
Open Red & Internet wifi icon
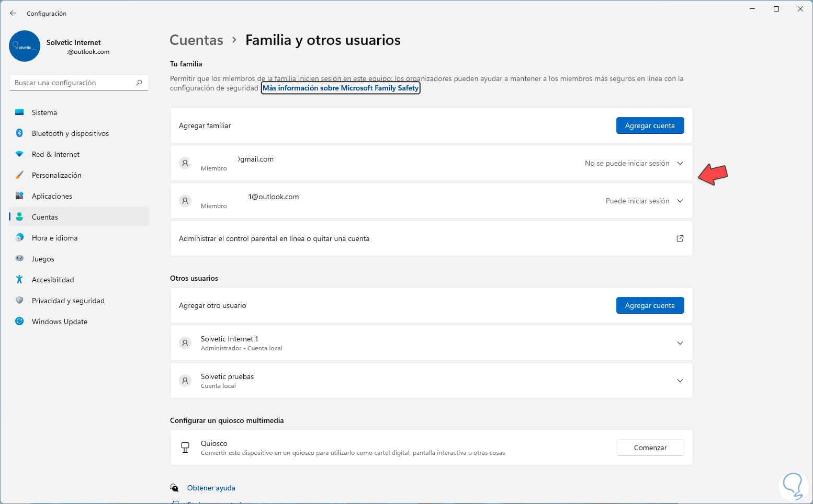click(19, 154)
